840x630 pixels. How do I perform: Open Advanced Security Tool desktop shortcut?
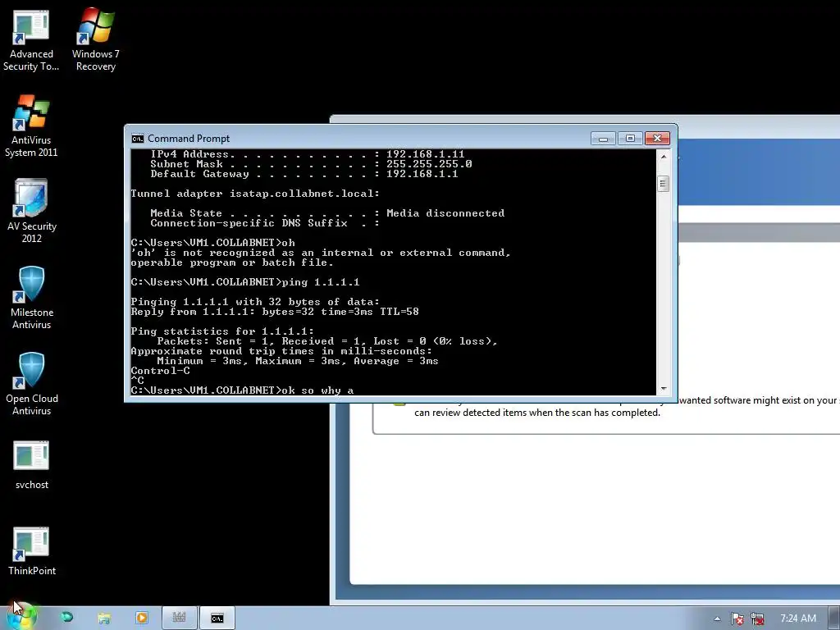click(31, 41)
